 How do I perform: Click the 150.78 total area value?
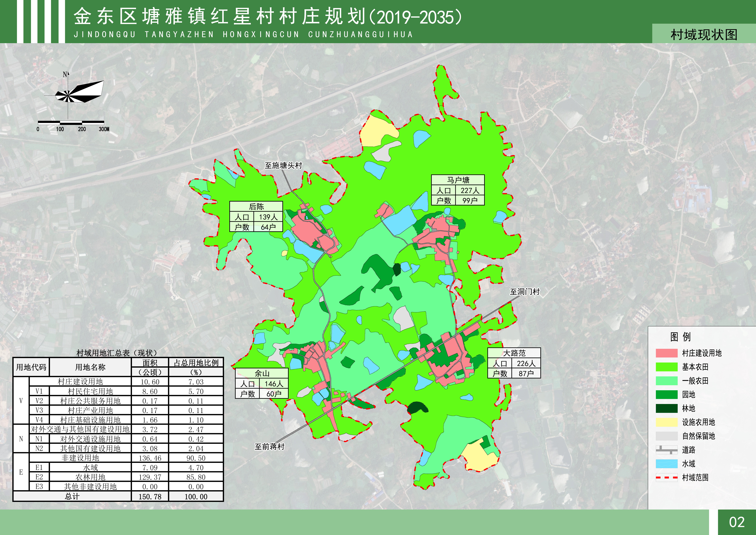[150, 497]
